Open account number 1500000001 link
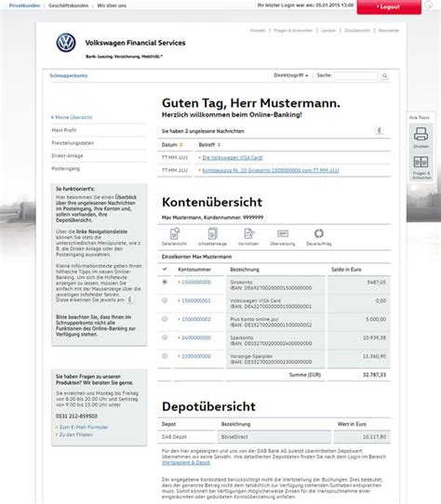The image size is (441, 504). (x=196, y=301)
